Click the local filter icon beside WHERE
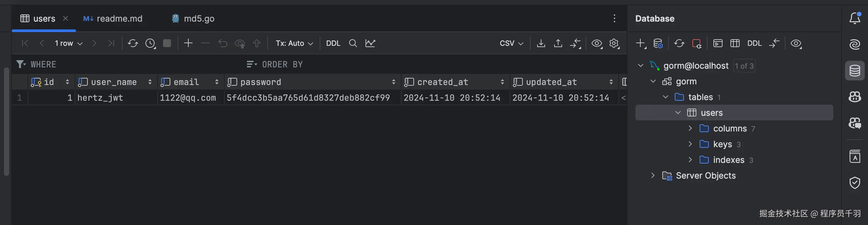The width and height of the screenshot is (868, 225). [21, 64]
